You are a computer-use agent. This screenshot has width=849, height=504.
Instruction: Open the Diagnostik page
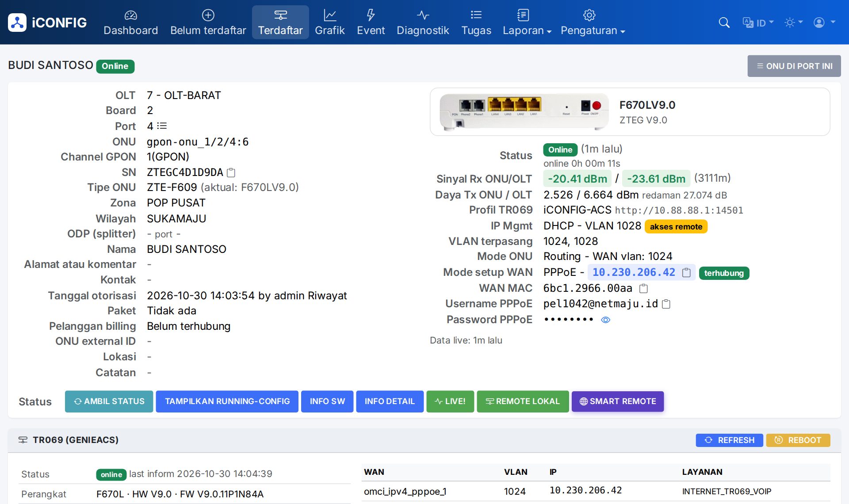point(423,23)
